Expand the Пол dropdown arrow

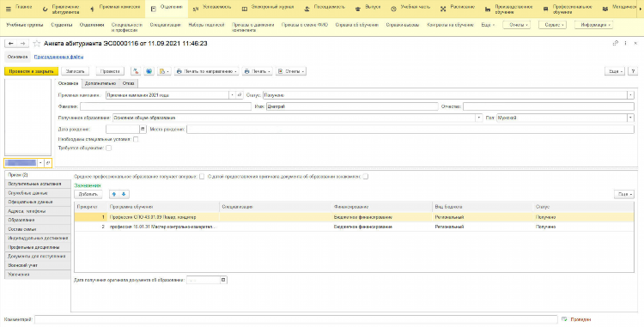pos(630,118)
